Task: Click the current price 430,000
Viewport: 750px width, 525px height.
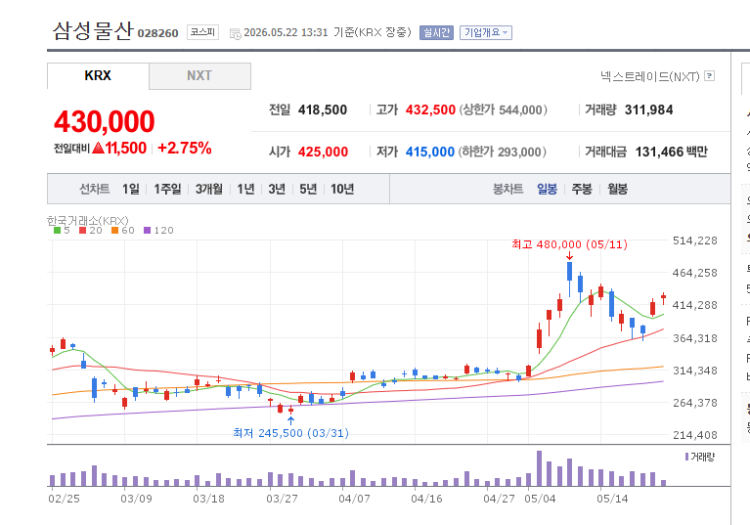Action: coord(104,121)
